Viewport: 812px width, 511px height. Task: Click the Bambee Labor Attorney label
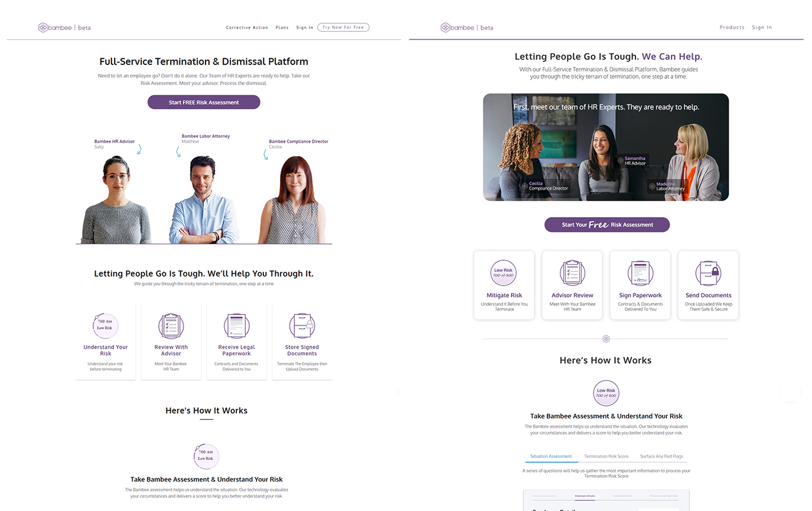(206, 136)
